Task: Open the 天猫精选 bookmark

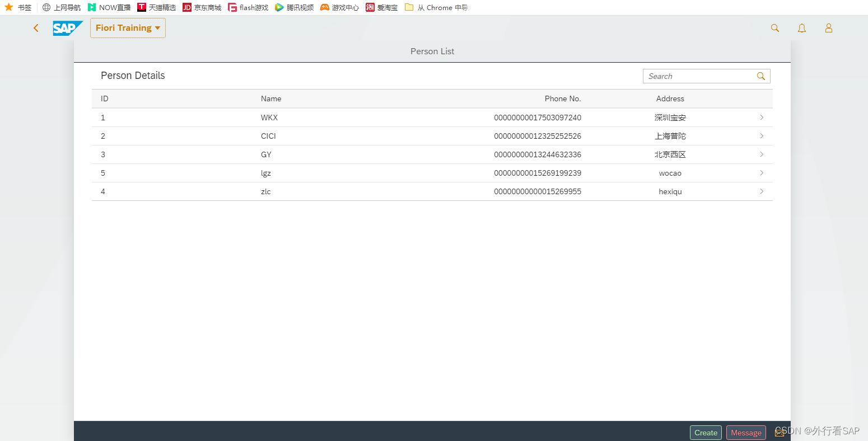Action: (x=157, y=7)
